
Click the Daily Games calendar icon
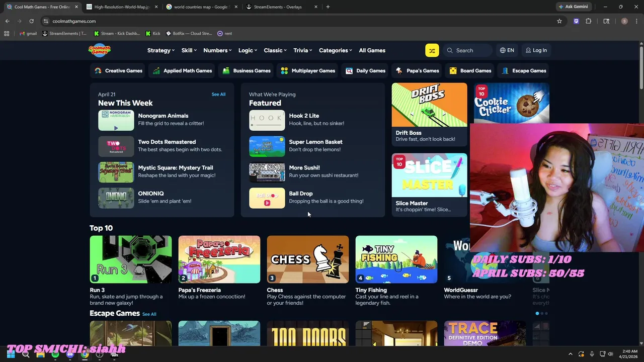tap(349, 71)
